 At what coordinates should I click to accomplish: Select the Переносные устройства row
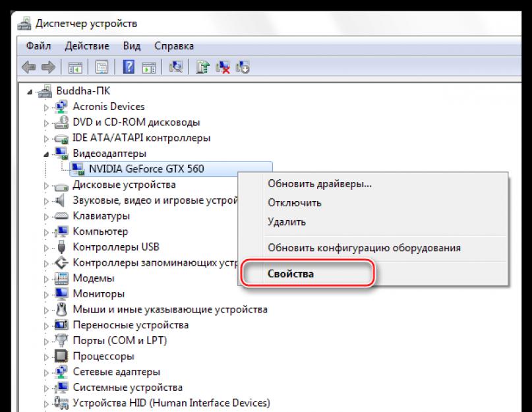[131, 325]
